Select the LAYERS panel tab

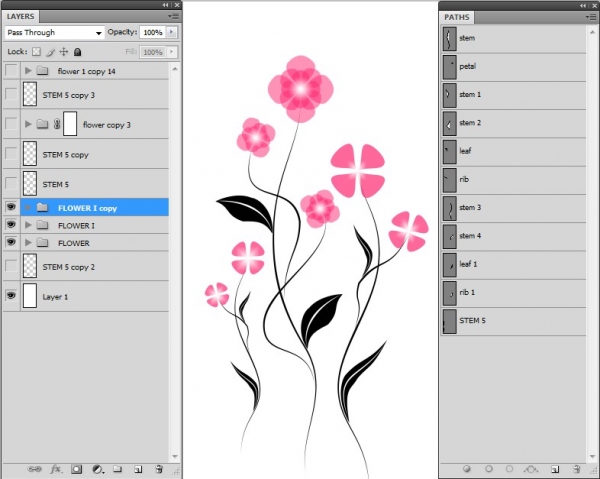click(21, 16)
